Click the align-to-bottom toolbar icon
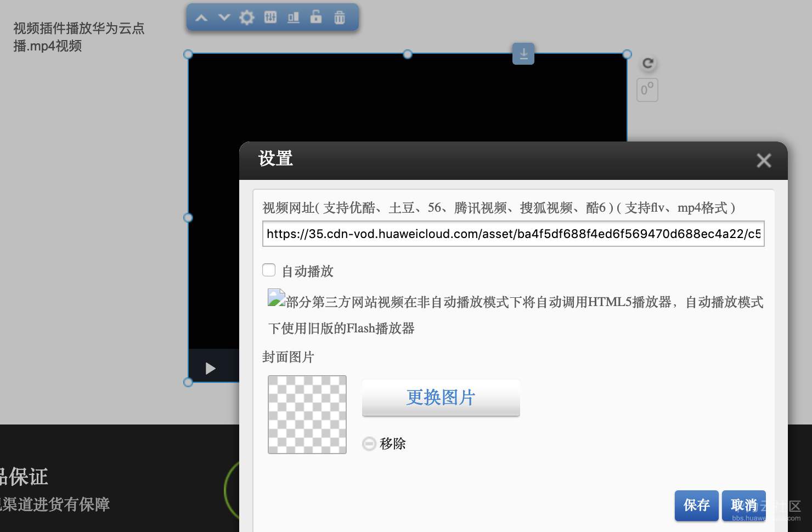 pos(293,17)
